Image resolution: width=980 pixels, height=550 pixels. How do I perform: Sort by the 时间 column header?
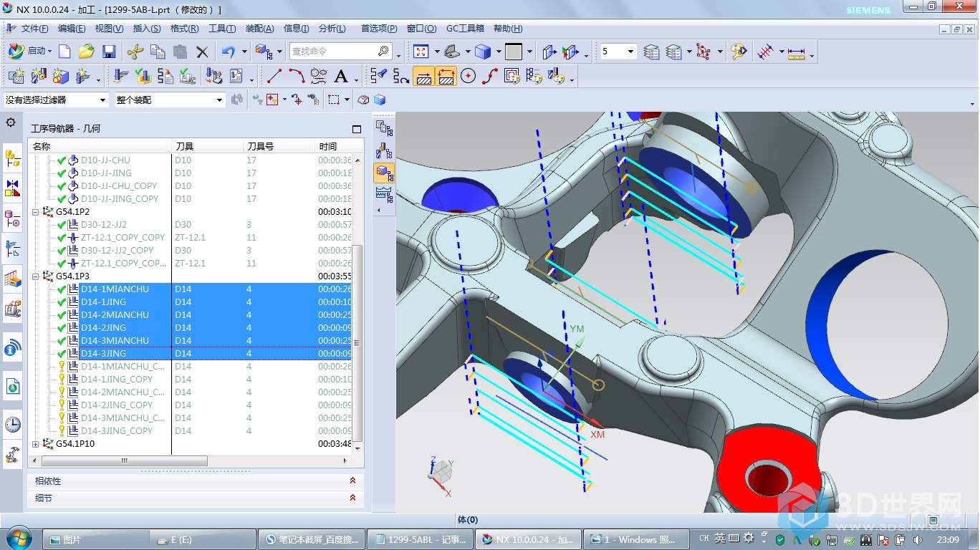[x=335, y=146]
